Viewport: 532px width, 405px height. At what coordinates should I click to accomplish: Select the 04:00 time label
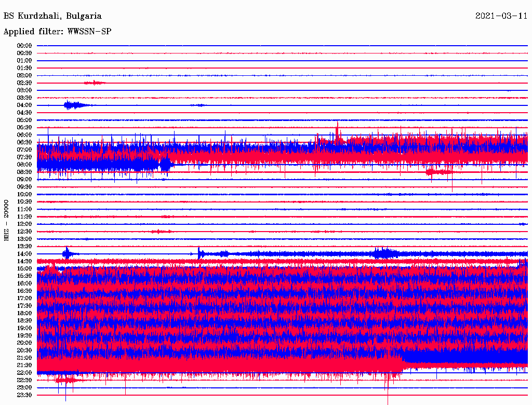24,105
